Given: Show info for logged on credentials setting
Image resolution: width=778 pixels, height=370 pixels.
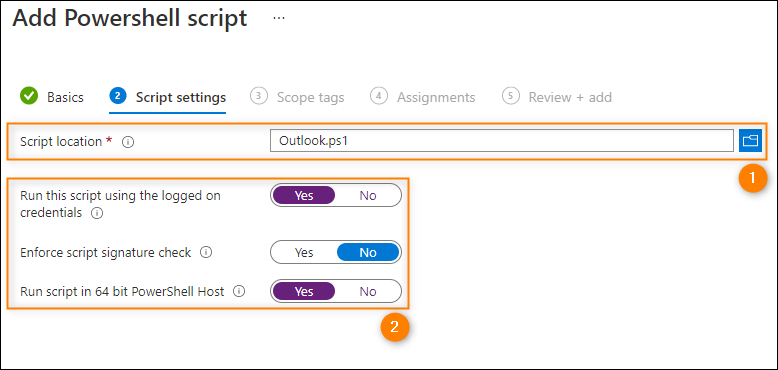Looking at the screenshot, I should 97,214.
